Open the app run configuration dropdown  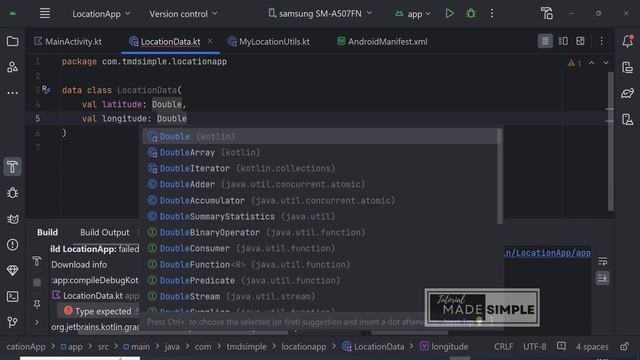pyautogui.click(x=413, y=14)
